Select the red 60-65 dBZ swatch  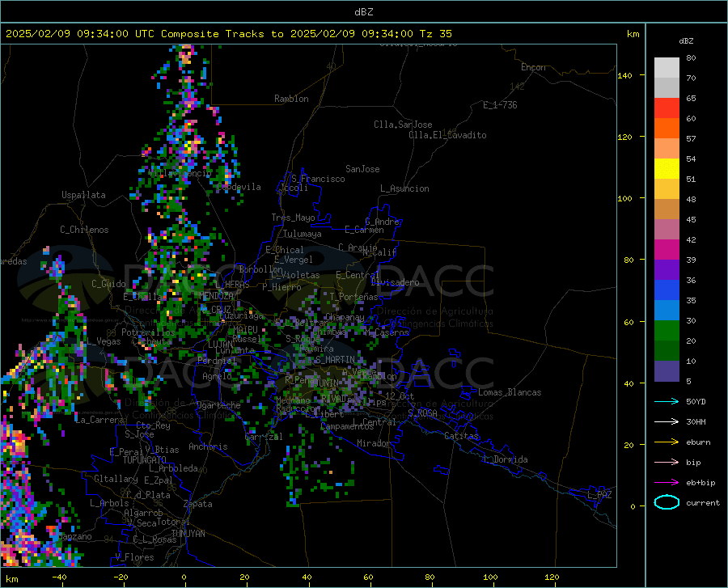[x=667, y=108]
